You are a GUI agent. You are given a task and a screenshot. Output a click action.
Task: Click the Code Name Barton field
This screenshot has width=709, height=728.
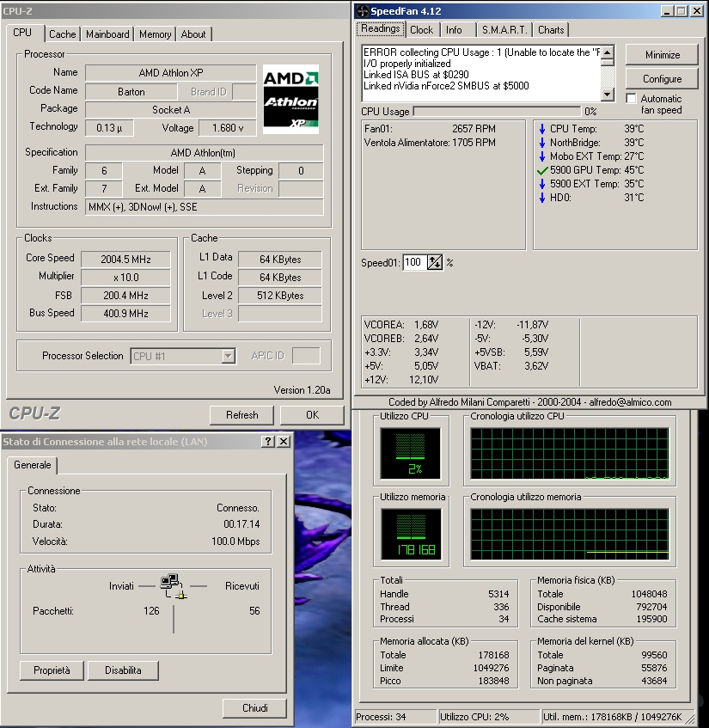pyautogui.click(x=131, y=92)
